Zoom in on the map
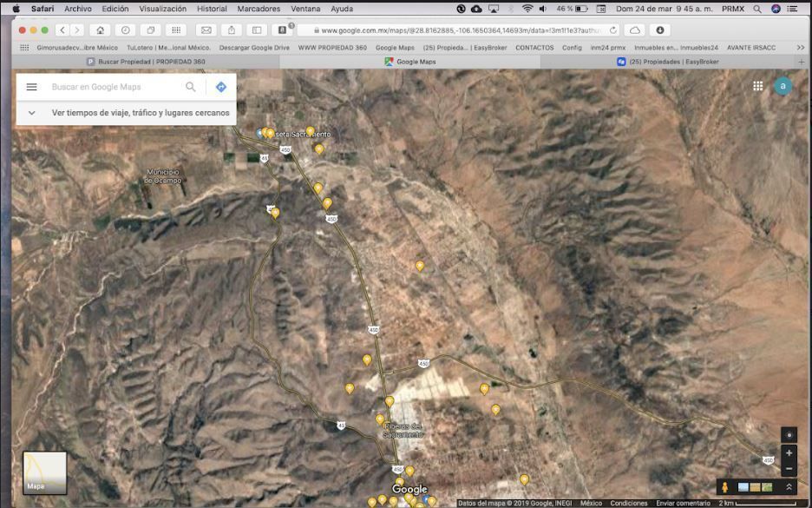The image size is (812, 508). [789, 453]
